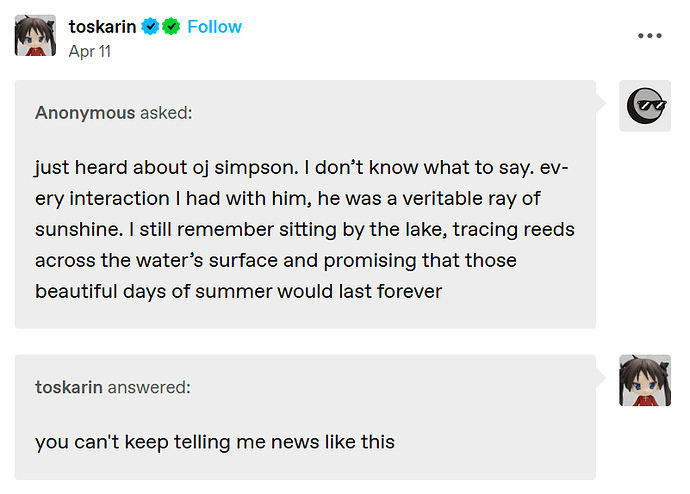This screenshot has height=494, width=690.
Task: Click the ask bubble's pointer arrow
Action: 601,103
